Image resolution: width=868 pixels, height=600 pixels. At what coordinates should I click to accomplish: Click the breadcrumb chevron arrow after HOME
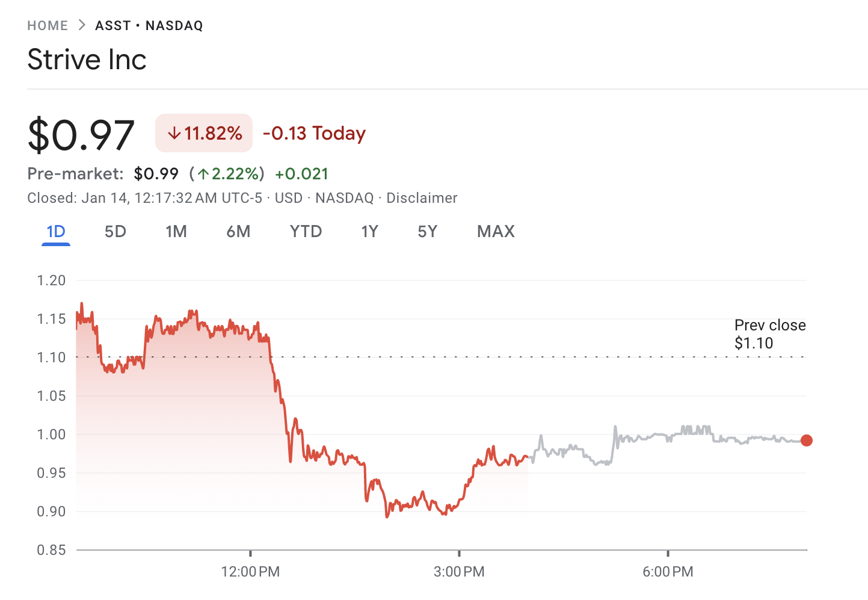(x=82, y=25)
